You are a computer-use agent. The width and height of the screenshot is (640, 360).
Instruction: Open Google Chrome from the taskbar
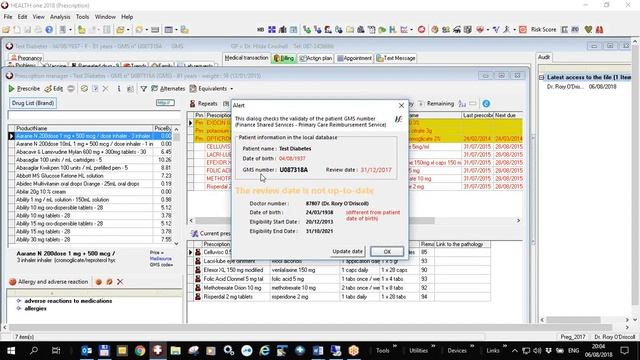click(140, 350)
